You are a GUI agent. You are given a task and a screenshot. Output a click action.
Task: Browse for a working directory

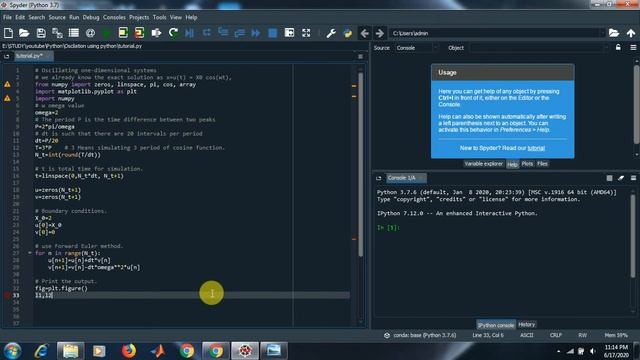click(613, 33)
